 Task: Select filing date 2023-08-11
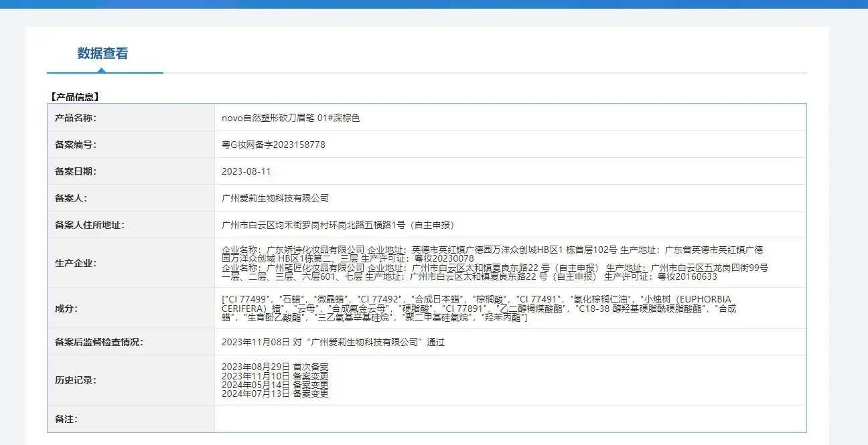click(246, 171)
